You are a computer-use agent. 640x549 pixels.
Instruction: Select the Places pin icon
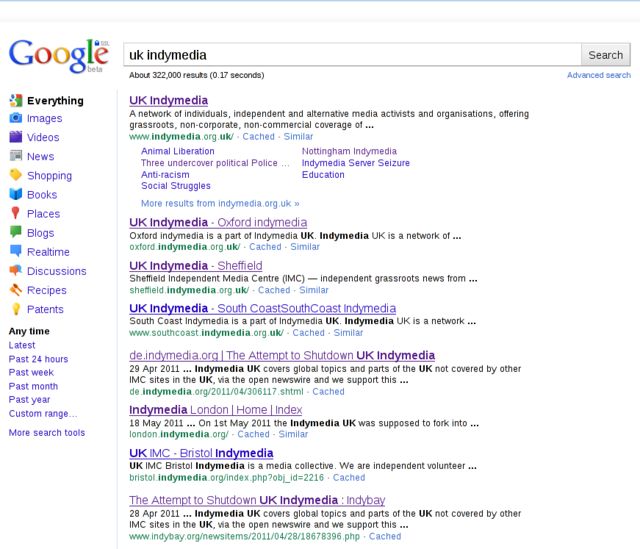pyautogui.click(x=16, y=214)
